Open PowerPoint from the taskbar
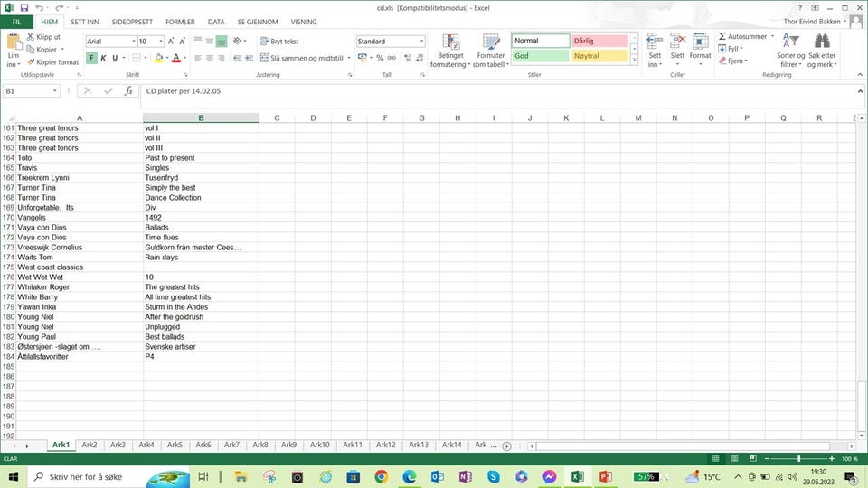Image resolution: width=868 pixels, height=488 pixels. point(606,476)
